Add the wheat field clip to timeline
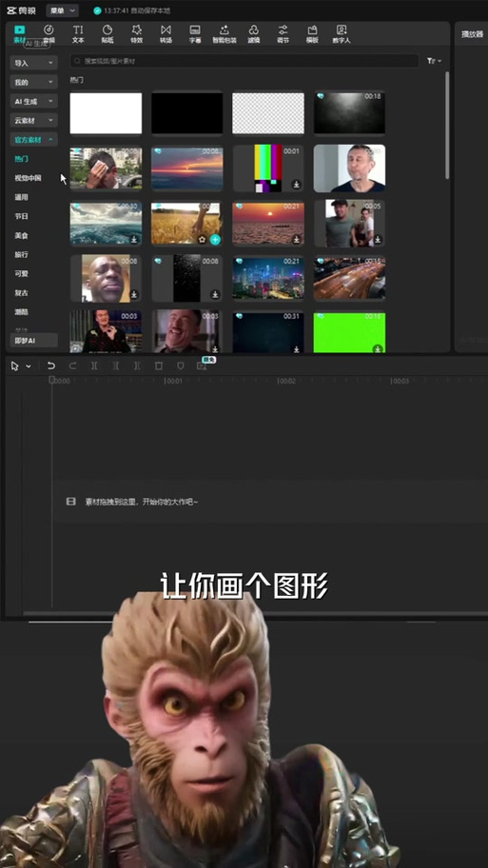488x868 pixels. pos(215,240)
